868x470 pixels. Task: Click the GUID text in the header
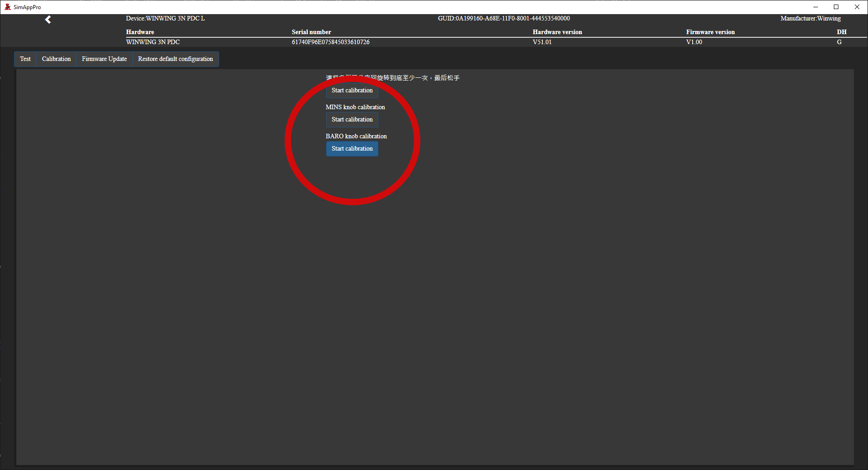click(504, 18)
